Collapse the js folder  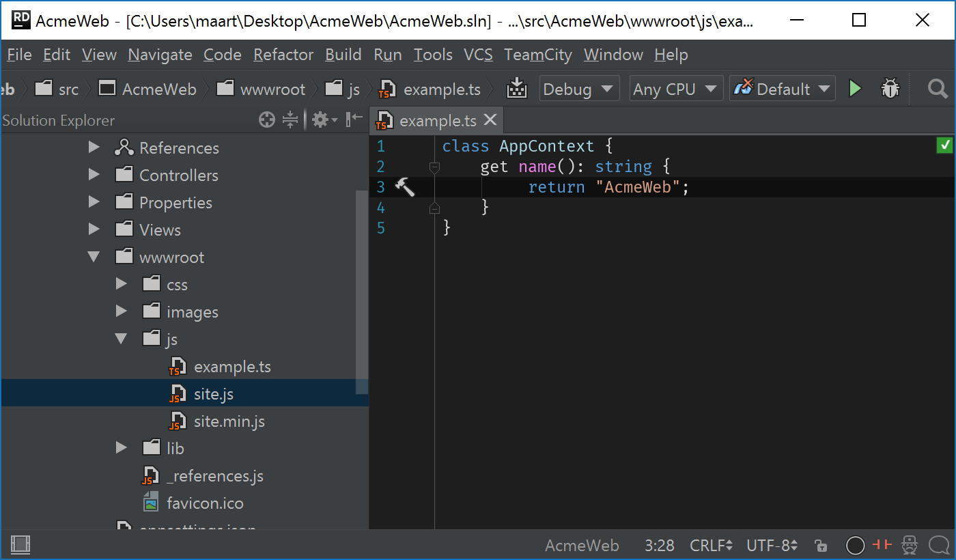[x=122, y=339]
